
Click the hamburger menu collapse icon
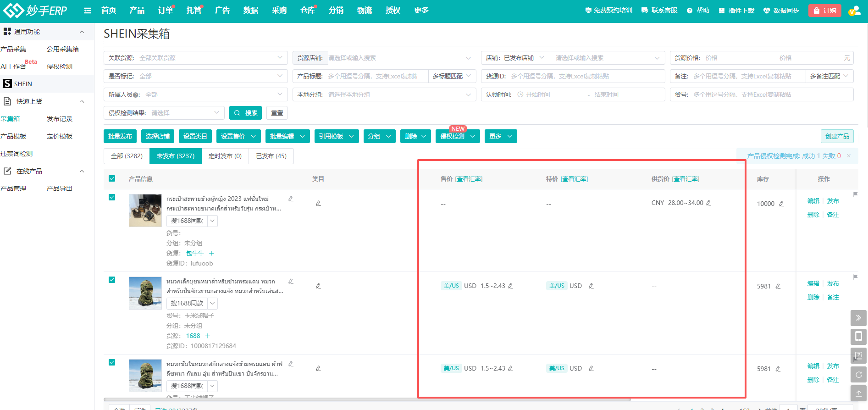[88, 11]
